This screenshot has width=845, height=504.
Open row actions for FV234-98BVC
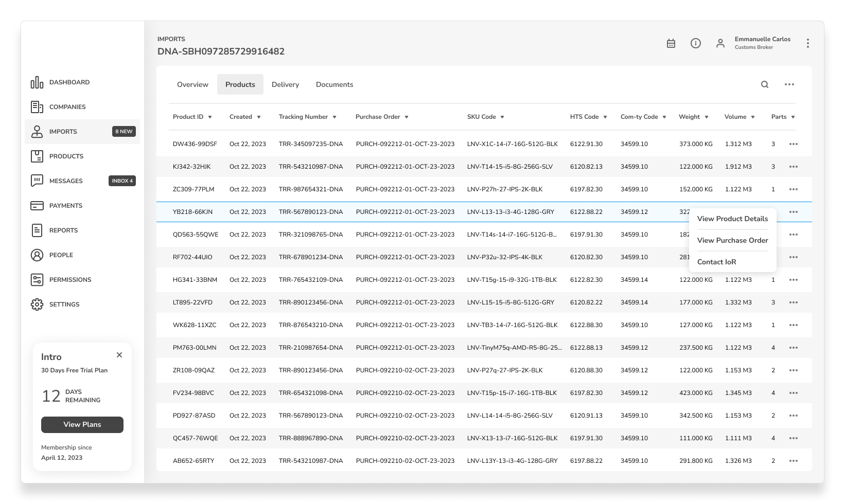794,393
